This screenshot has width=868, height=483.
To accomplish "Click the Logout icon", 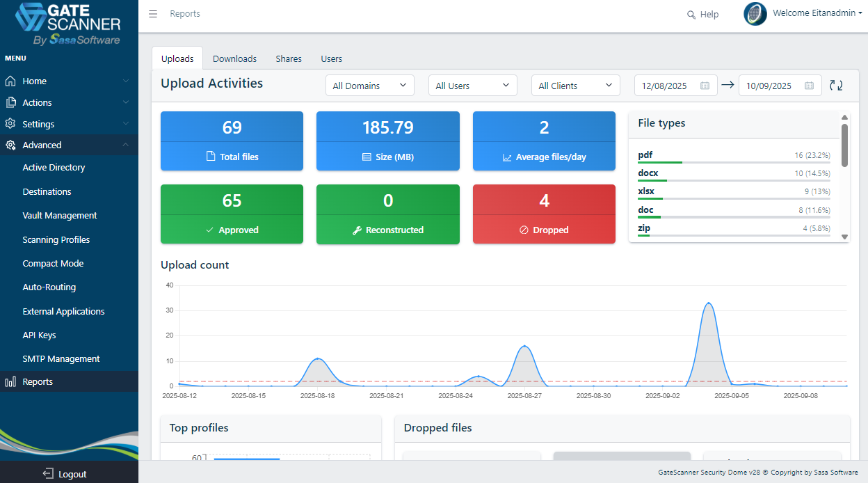I will (x=48, y=474).
